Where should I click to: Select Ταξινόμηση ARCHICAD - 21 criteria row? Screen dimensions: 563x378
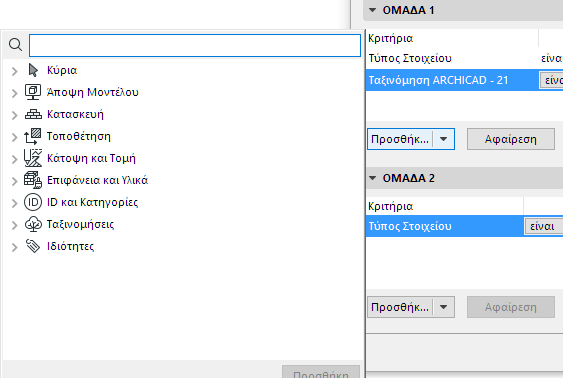[x=464, y=80]
